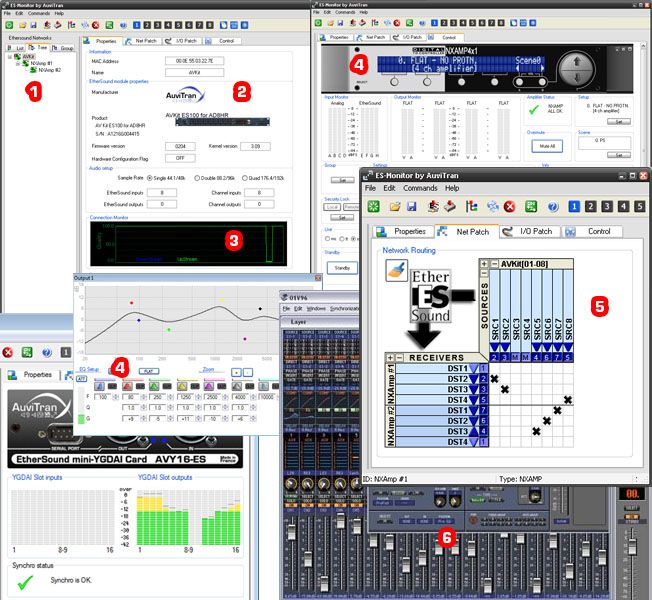Click the red X icon in bottom-left AVY16-ES window toolbar

(x=7, y=353)
